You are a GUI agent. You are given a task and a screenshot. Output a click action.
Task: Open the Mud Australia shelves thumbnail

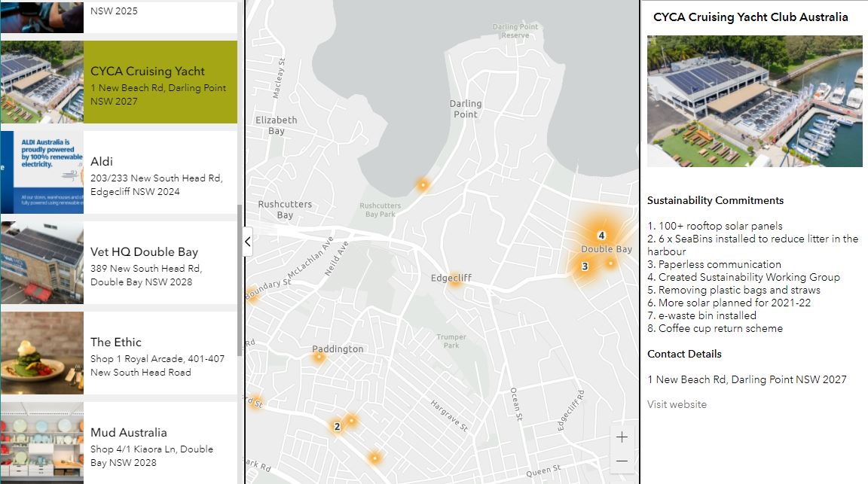(x=42, y=443)
